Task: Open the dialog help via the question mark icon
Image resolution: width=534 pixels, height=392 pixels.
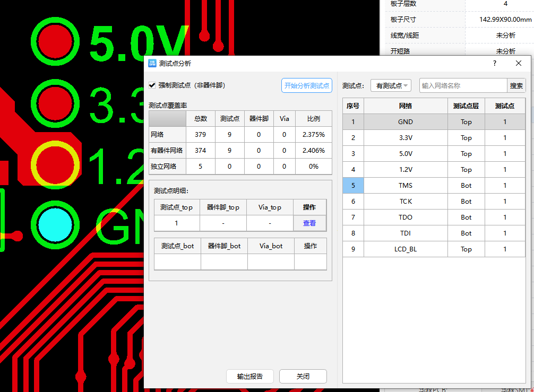Action: [494, 63]
